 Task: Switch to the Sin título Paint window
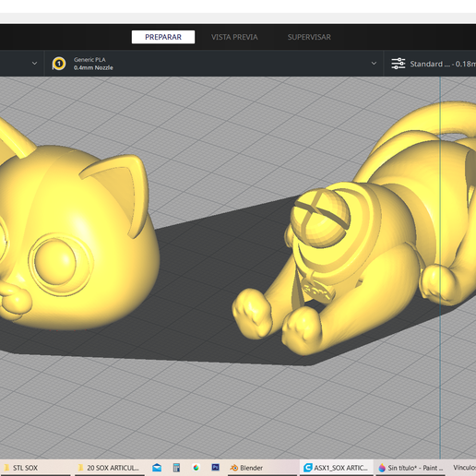click(x=411, y=468)
